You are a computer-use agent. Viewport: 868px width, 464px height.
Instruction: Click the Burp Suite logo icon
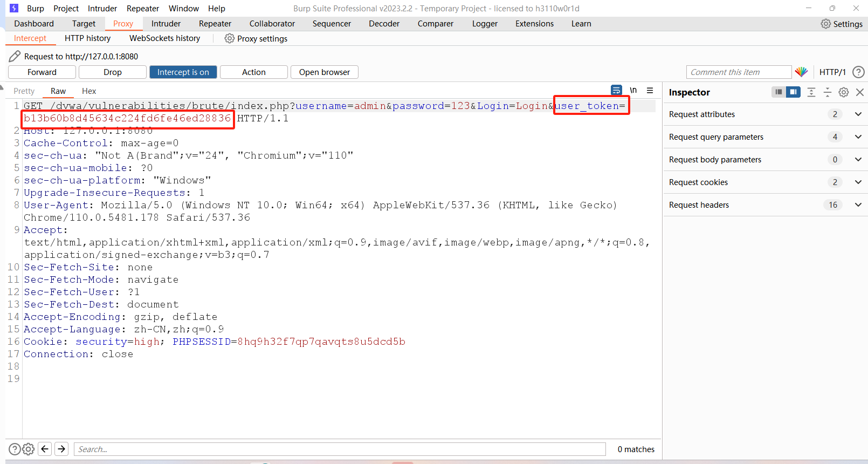pyautogui.click(x=14, y=8)
